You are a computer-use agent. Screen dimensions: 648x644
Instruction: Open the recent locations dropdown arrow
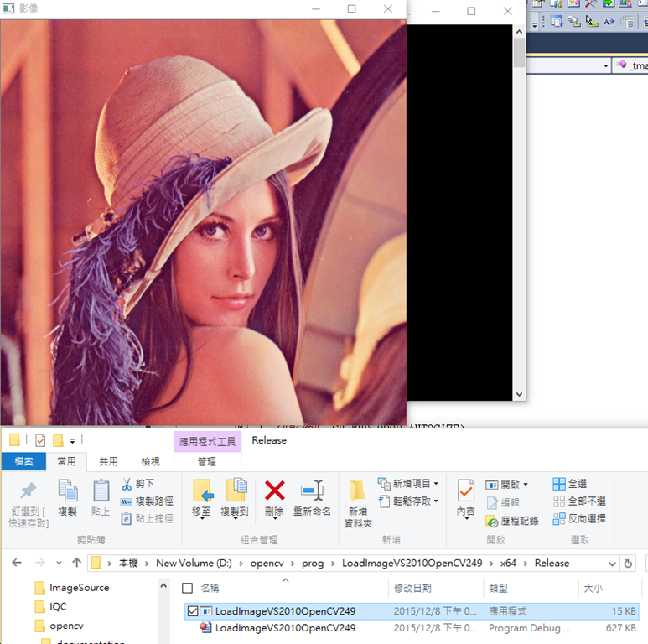pos(59,563)
